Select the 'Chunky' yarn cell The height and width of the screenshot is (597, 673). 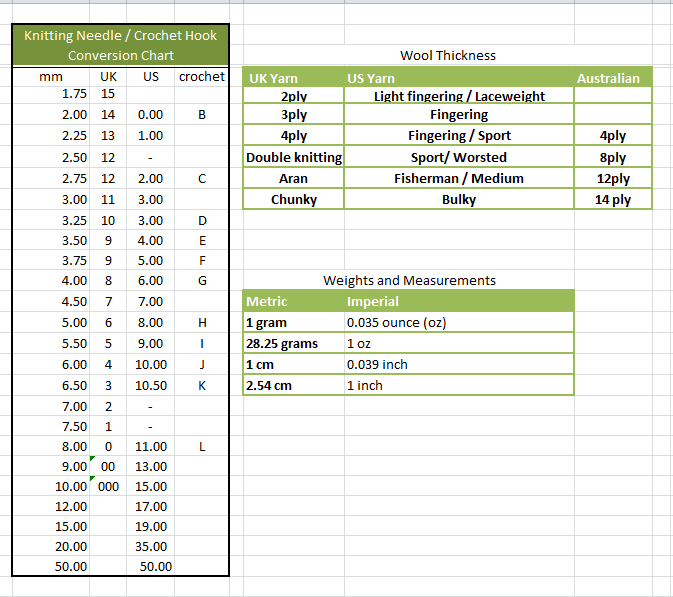point(294,200)
